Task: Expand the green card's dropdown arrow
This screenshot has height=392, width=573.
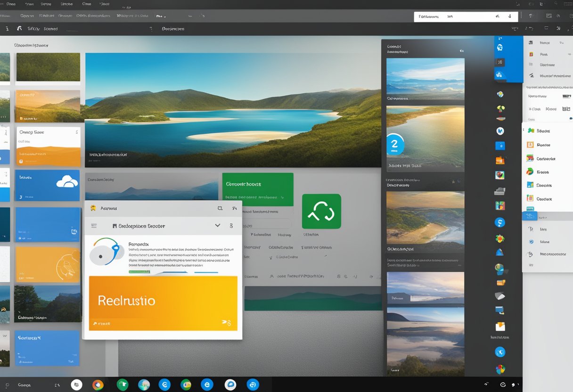Action: (280, 197)
